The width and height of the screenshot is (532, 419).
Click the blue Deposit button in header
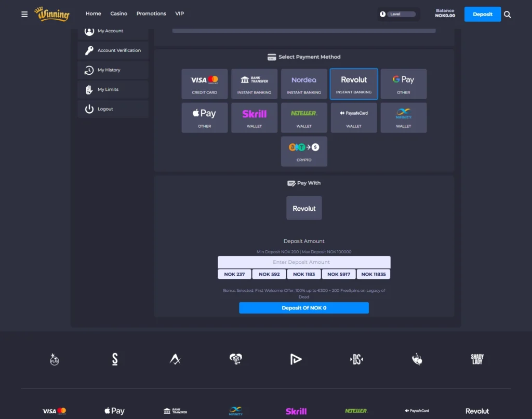[482, 14]
